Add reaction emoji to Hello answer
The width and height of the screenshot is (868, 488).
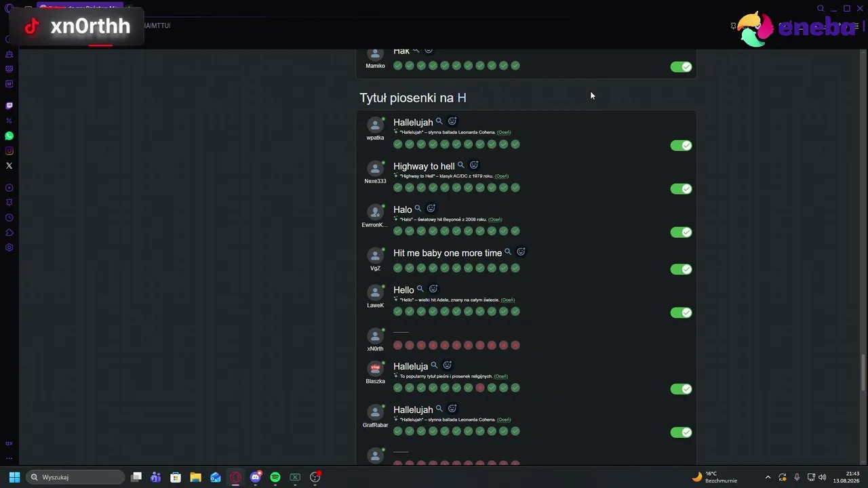tap(433, 289)
